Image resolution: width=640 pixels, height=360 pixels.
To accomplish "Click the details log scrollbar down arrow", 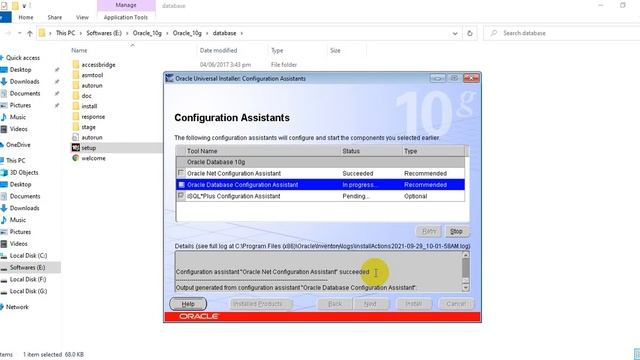I will tap(466, 288).
